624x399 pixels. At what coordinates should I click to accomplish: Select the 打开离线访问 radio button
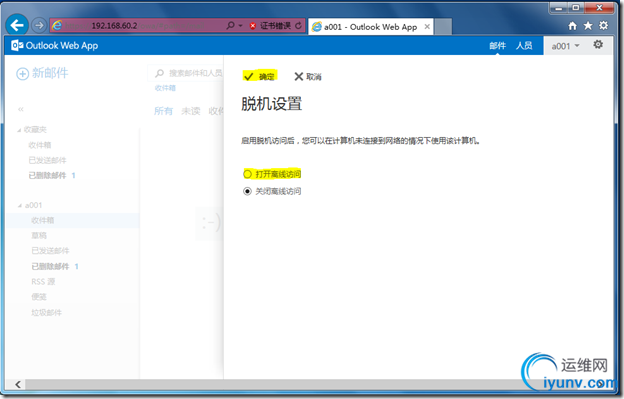click(x=247, y=174)
